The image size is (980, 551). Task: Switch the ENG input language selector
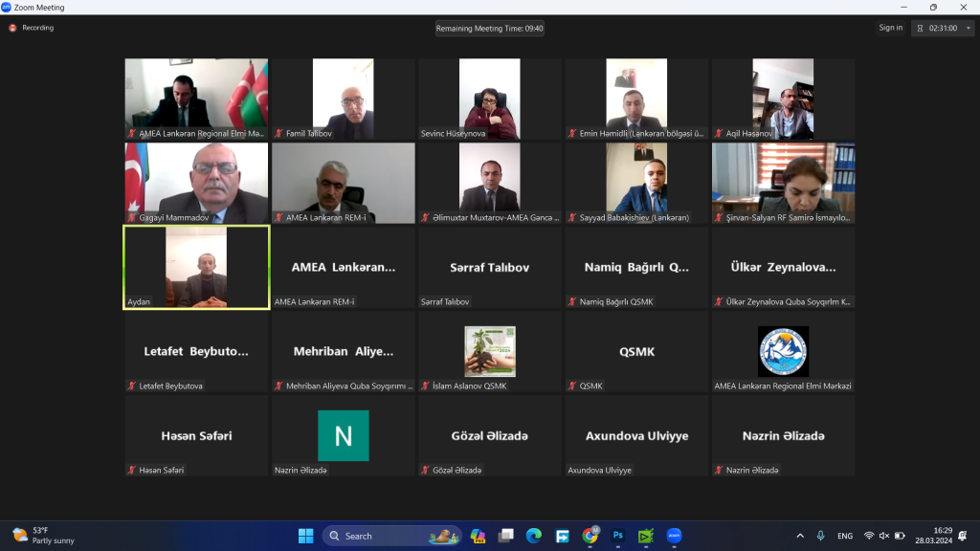[x=845, y=536]
